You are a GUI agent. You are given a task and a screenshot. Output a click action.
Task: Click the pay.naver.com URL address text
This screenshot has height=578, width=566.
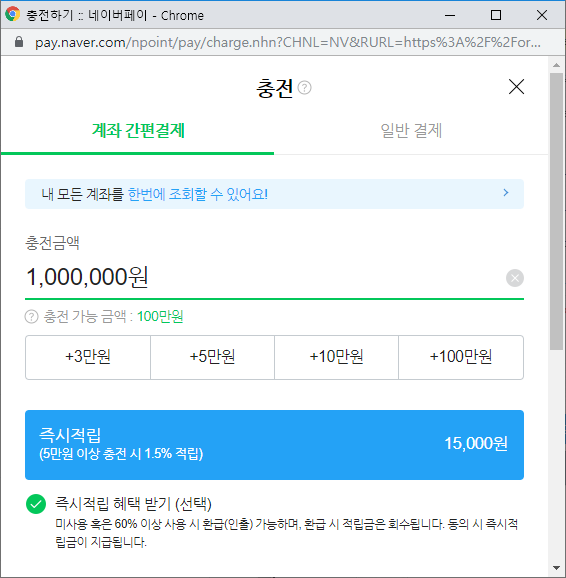tap(288, 42)
